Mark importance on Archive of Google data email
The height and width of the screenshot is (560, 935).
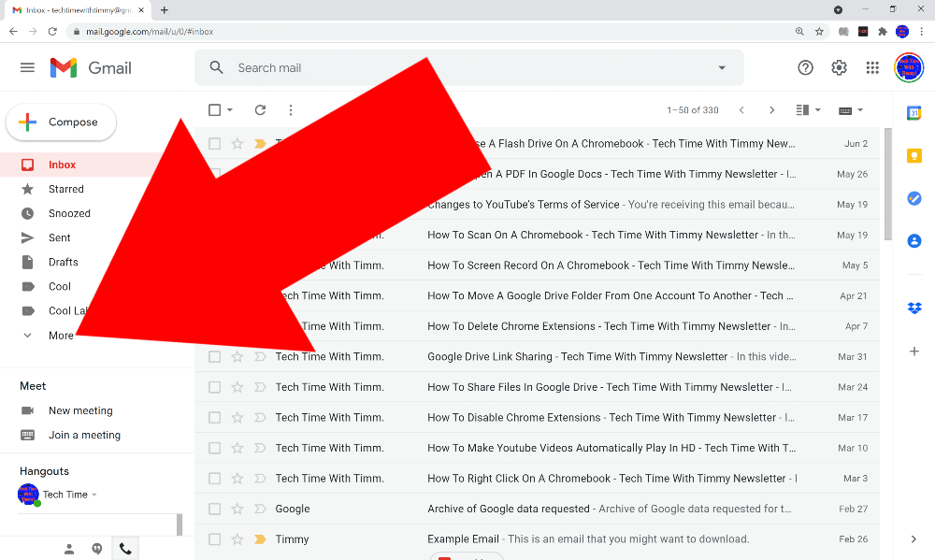(x=260, y=509)
